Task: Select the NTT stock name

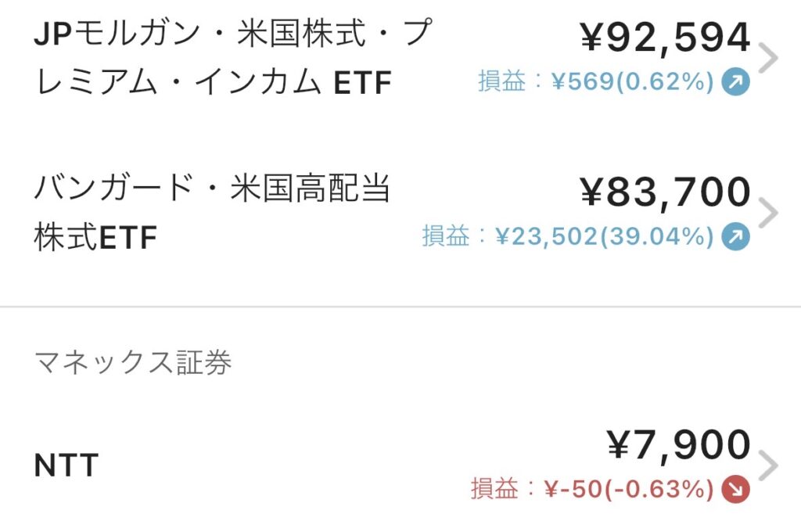Action: coord(66,466)
